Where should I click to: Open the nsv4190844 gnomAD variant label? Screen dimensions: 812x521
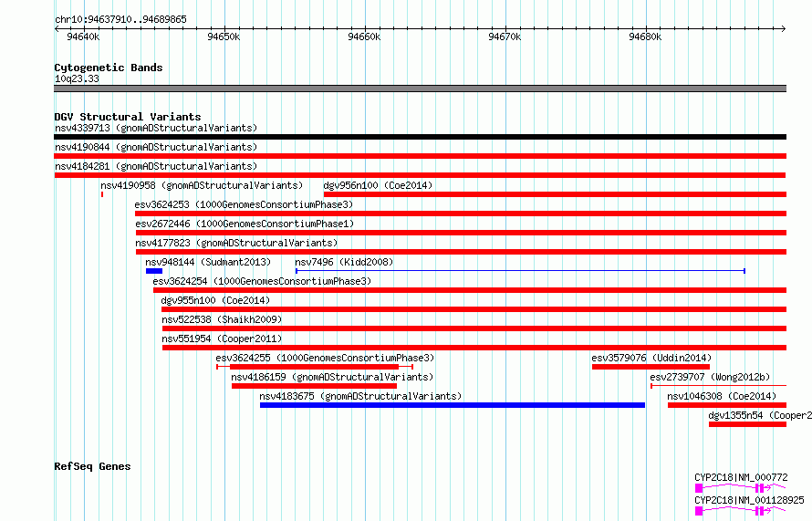(x=156, y=147)
